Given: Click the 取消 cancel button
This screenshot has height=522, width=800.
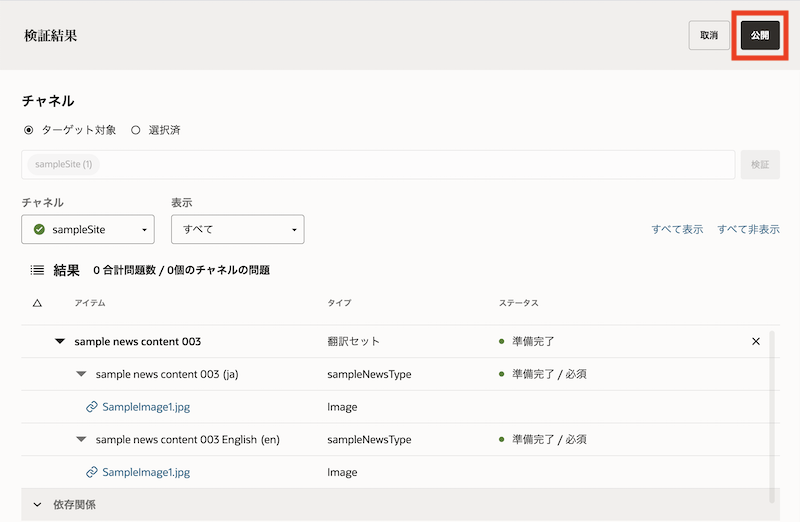Looking at the screenshot, I should (709, 35).
